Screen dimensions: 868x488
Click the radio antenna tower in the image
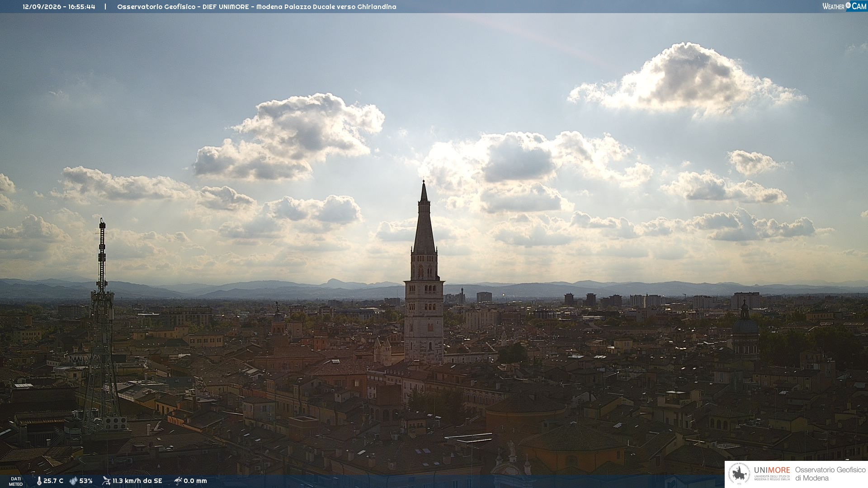(x=102, y=325)
